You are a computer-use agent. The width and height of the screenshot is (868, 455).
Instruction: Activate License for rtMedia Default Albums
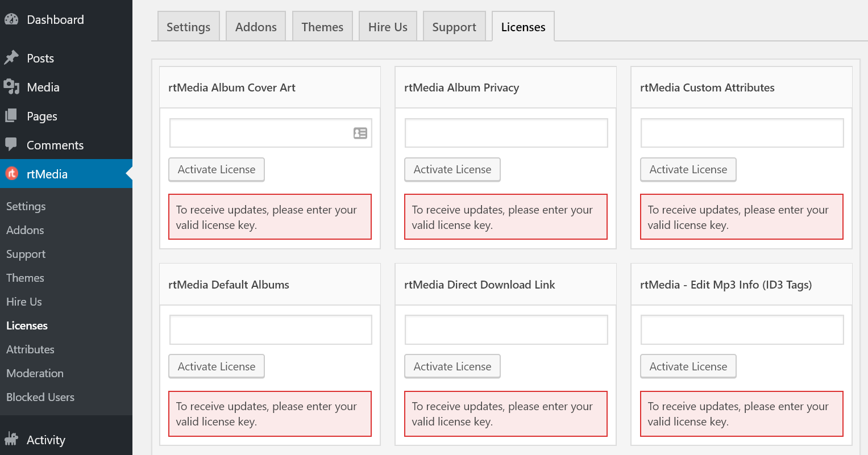click(216, 366)
